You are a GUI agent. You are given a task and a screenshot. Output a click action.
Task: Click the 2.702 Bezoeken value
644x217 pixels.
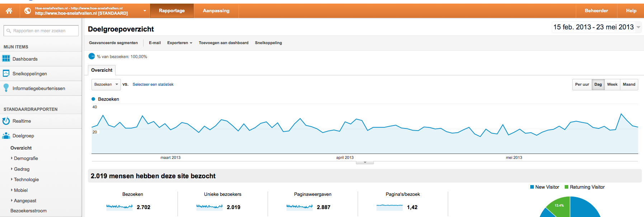tap(144, 207)
